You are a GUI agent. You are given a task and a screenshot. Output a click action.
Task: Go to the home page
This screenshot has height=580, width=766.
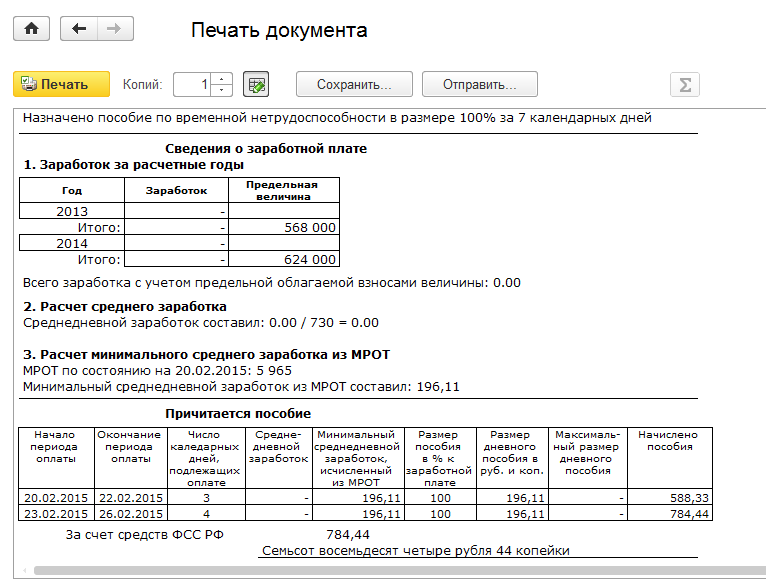31,29
